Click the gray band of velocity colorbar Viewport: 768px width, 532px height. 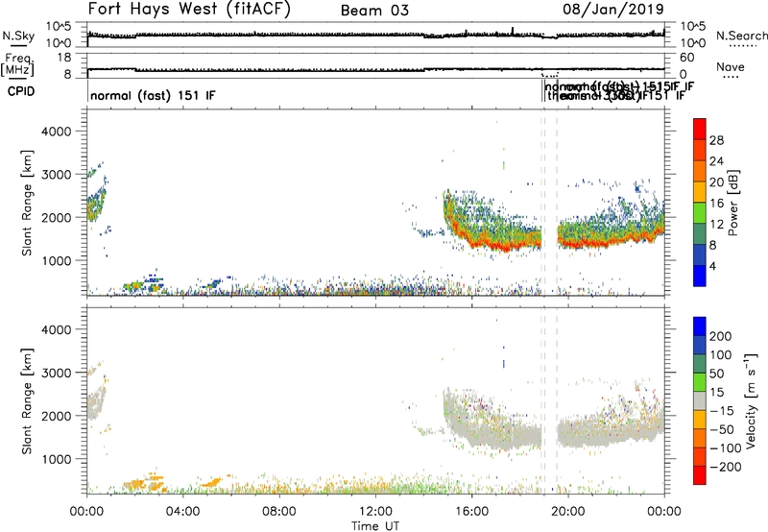point(700,401)
